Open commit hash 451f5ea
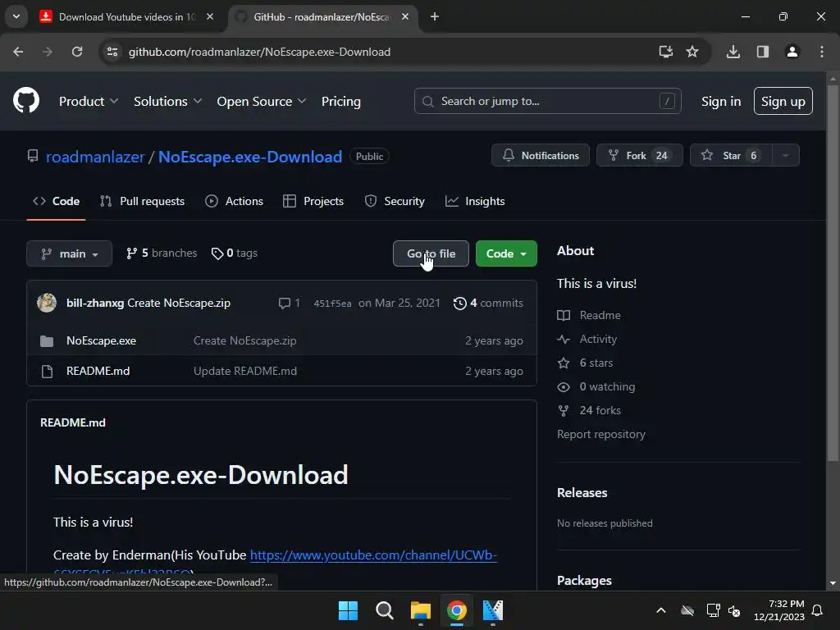840x630 pixels. coord(332,304)
